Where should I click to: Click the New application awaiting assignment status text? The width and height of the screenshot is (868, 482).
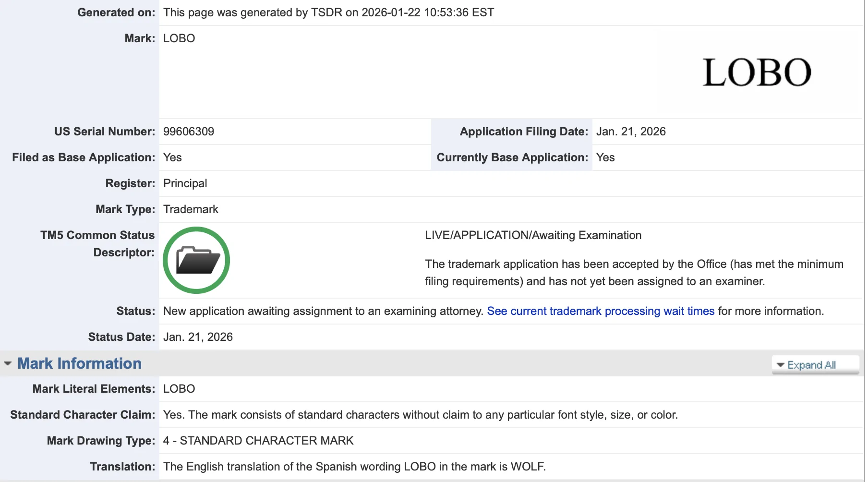323,311
